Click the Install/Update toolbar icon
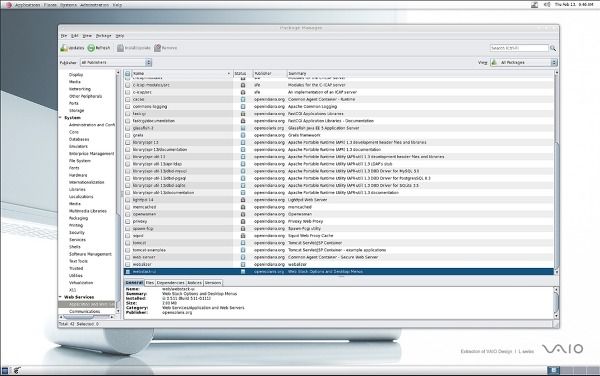The image size is (600, 376). (120, 48)
